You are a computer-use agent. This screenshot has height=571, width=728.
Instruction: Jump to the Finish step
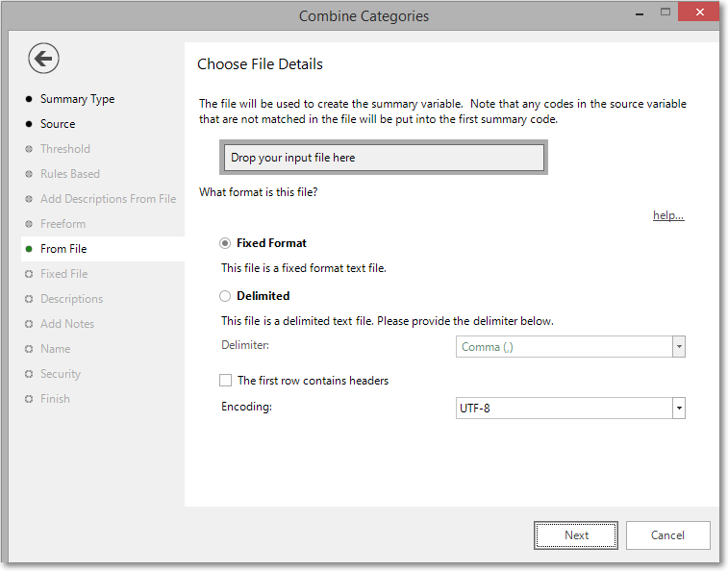55,399
